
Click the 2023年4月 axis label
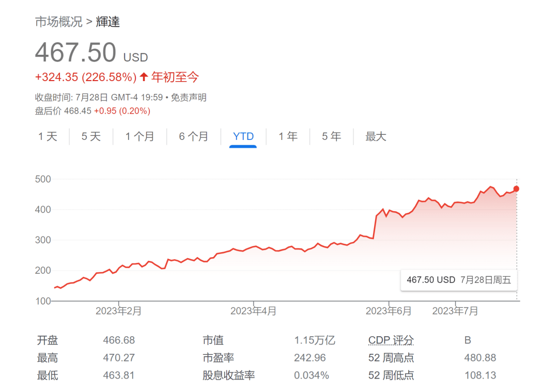[253, 311]
